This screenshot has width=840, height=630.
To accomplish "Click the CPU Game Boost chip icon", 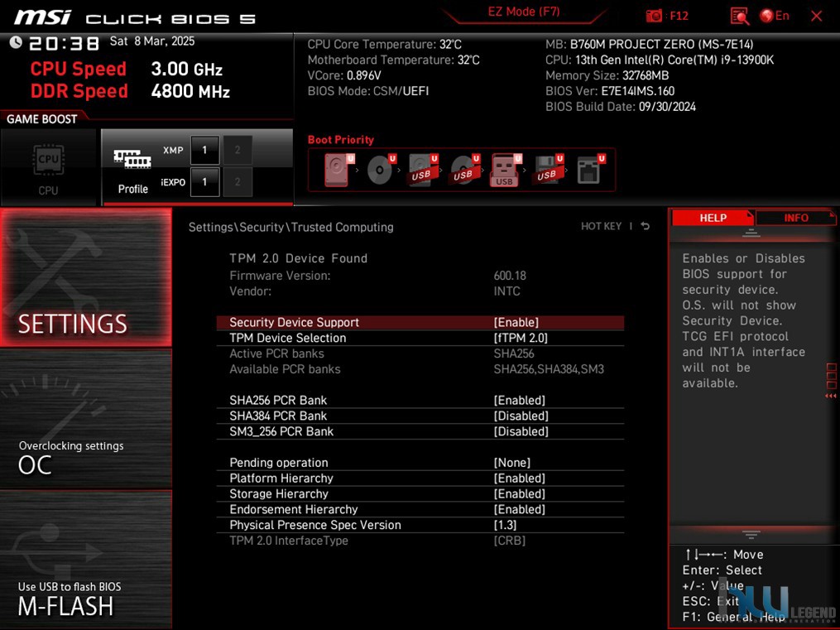I will point(48,160).
